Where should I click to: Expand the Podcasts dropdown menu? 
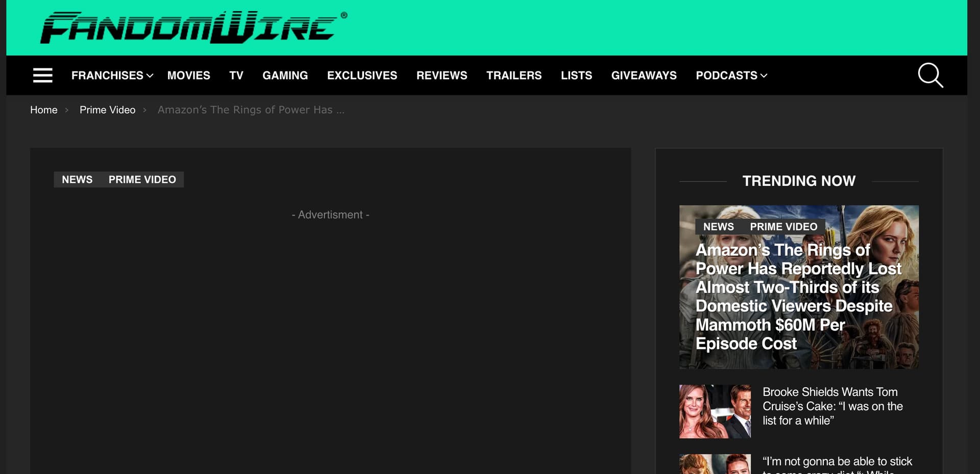(731, 76)
